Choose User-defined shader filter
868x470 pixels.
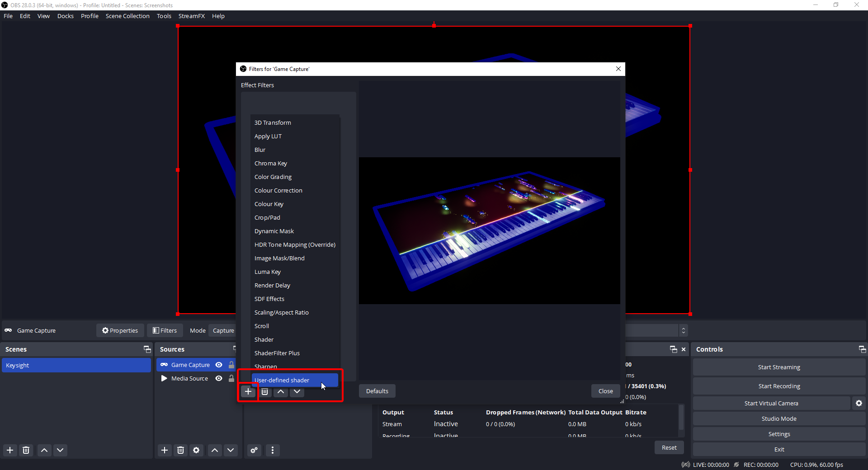[295, 380]
